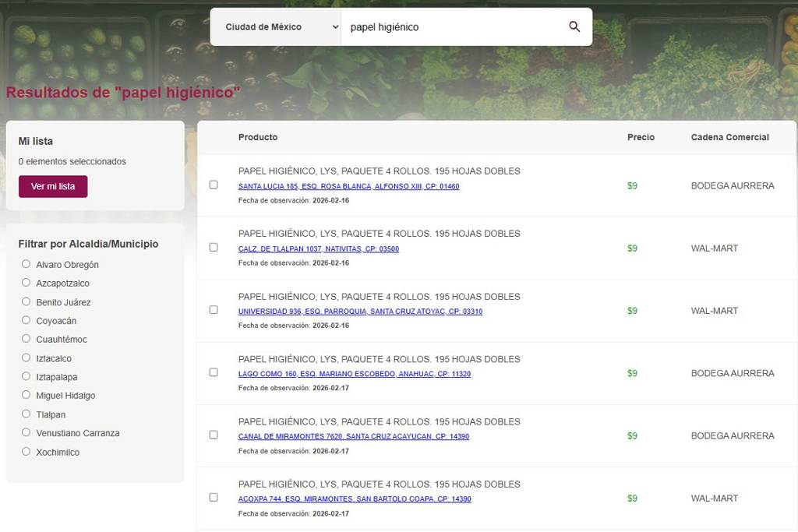
Task: Click the papel higiénico search field
Action: click(x=452, y=26)
